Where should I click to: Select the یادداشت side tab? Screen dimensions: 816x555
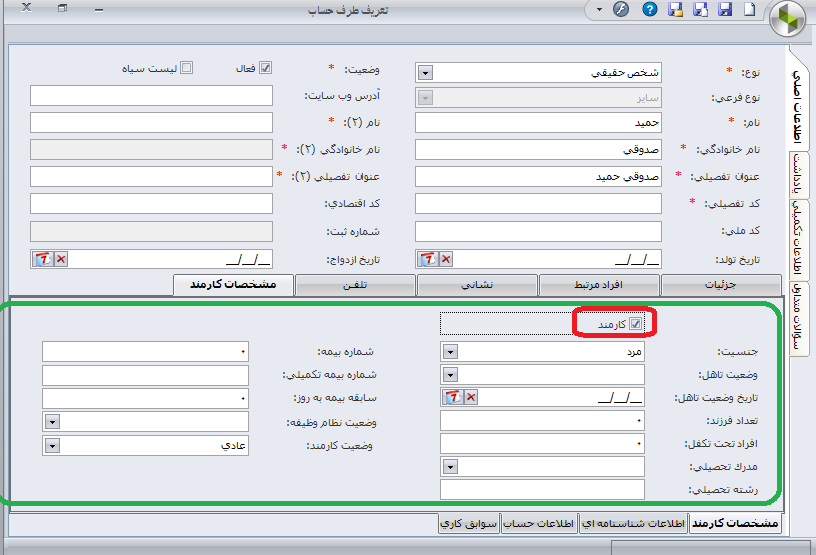coord(797,175)
